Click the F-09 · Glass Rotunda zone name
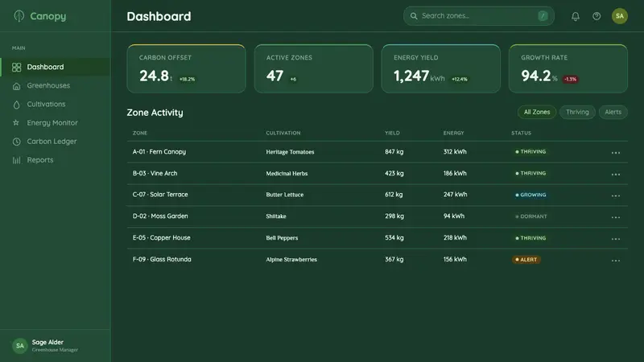The height and width of the screenshot is (362, 644). 162,259
